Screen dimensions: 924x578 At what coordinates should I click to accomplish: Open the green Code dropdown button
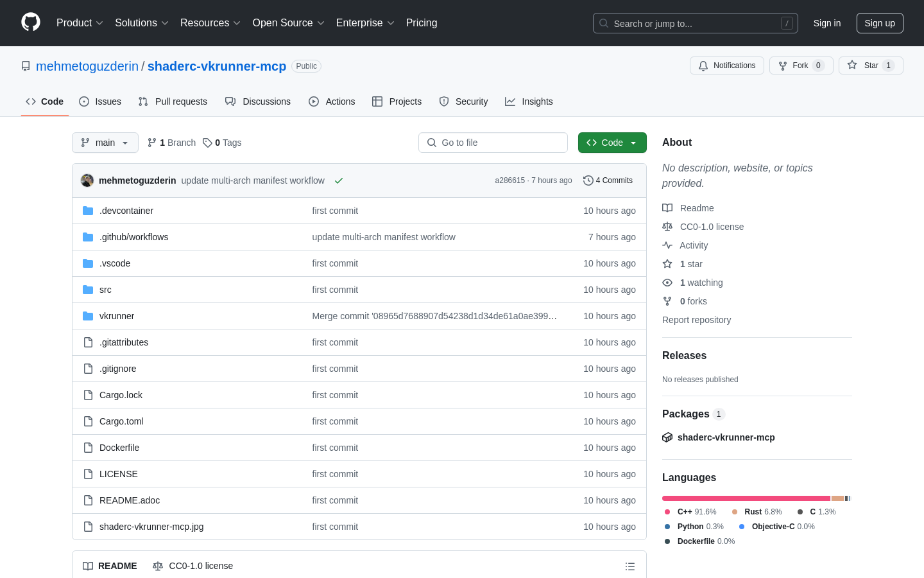pos(612,143)
